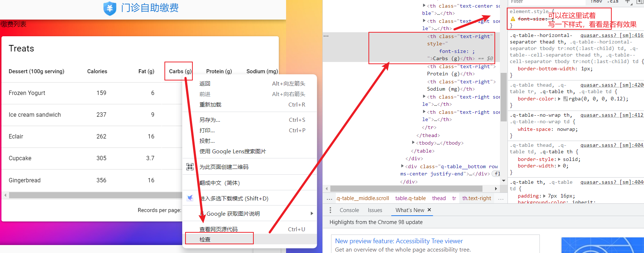
Task: Open the DevTools drawer three-dot menu
Action: point(330,210)
